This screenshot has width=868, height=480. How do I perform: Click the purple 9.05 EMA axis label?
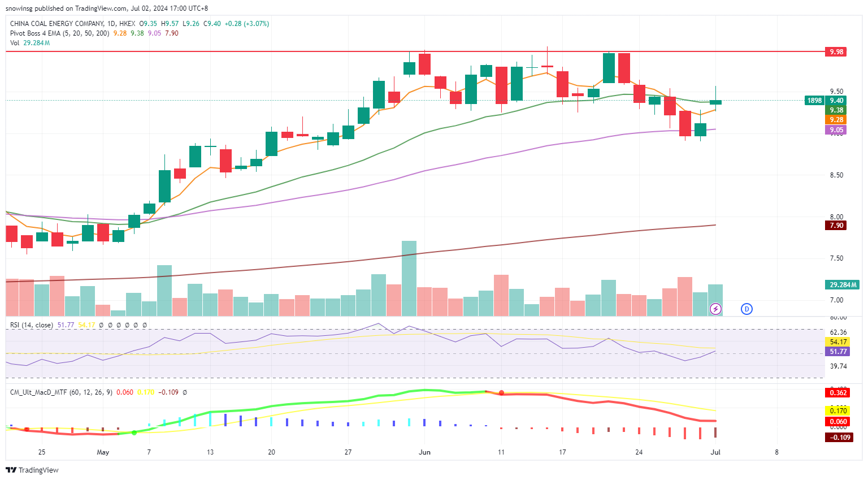point(836,130)
